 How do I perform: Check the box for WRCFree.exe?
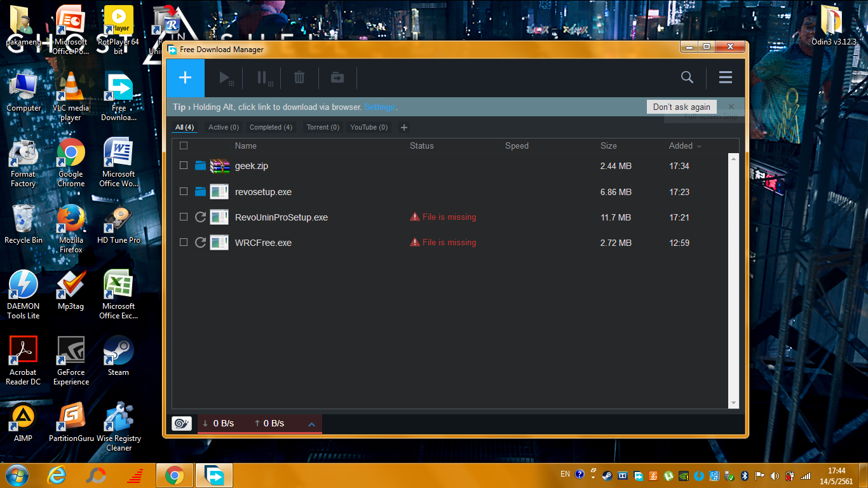(x=184, y=242)
